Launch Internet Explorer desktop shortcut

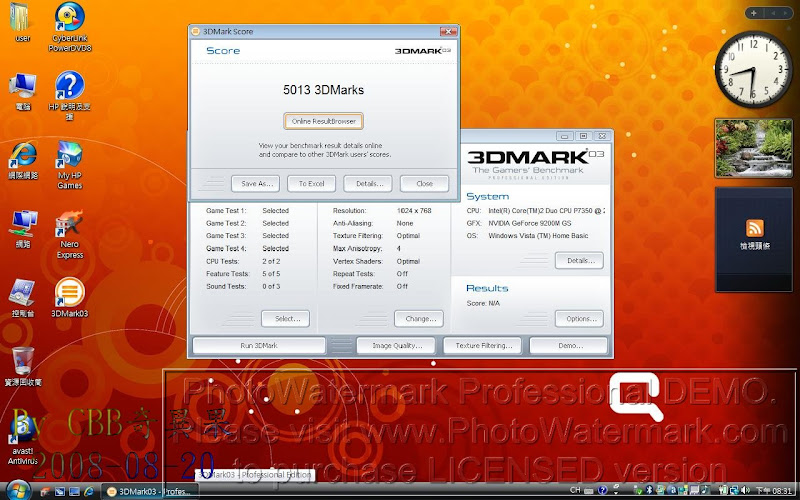23,160
